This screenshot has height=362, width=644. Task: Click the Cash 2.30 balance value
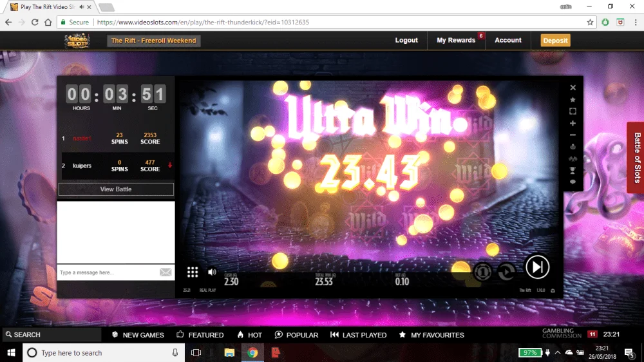pyautogui.click(x=231, y=281)
